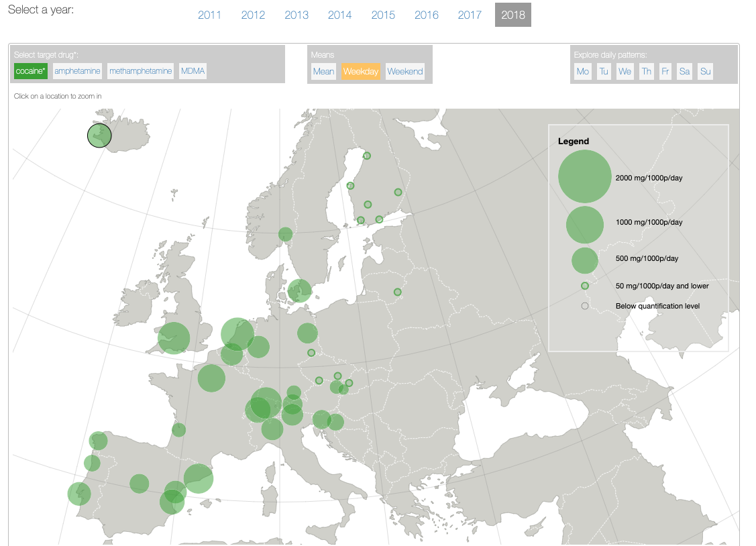Switch means to Weekend
The height and width of the screenshot is (546, 756).
click(x=404, y=71)
